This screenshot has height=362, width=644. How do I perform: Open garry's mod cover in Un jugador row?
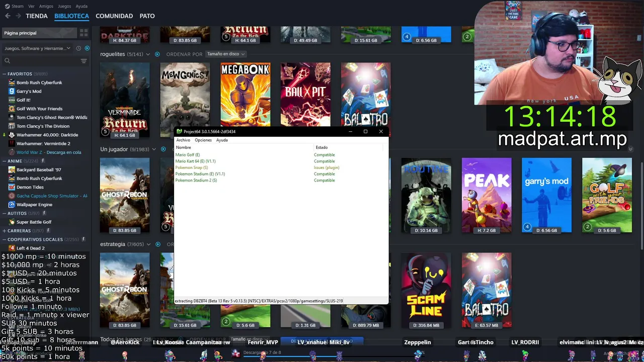pos(546,195)
